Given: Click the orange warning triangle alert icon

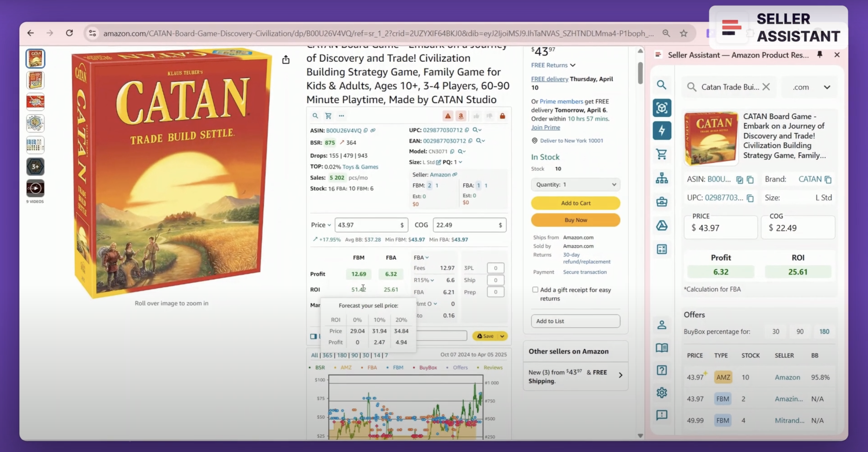Looking at the screenshot, I should pos(448,116).
